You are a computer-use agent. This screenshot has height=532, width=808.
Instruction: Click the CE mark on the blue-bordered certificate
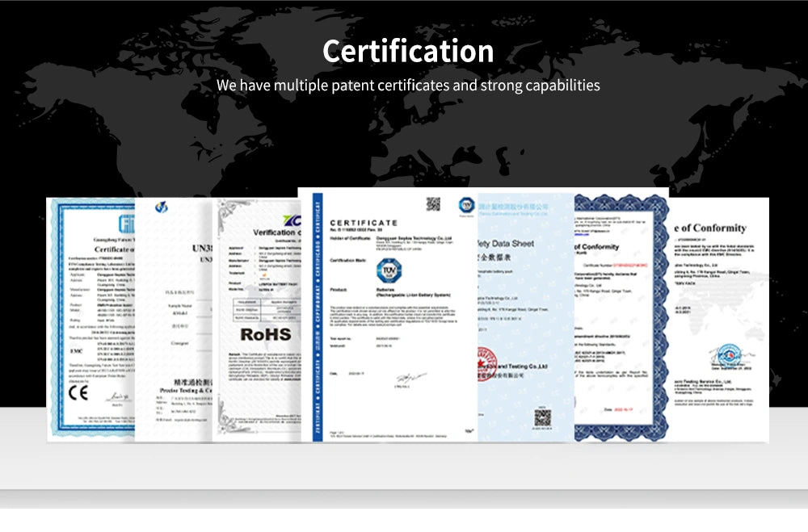78,393
